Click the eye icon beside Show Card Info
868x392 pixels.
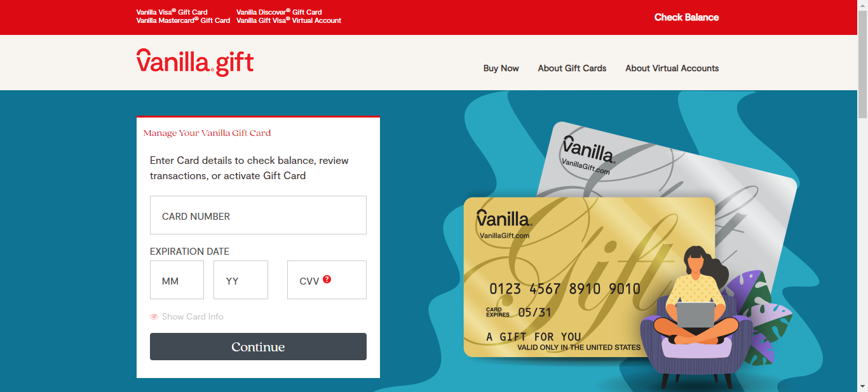(x=153, y=316)
